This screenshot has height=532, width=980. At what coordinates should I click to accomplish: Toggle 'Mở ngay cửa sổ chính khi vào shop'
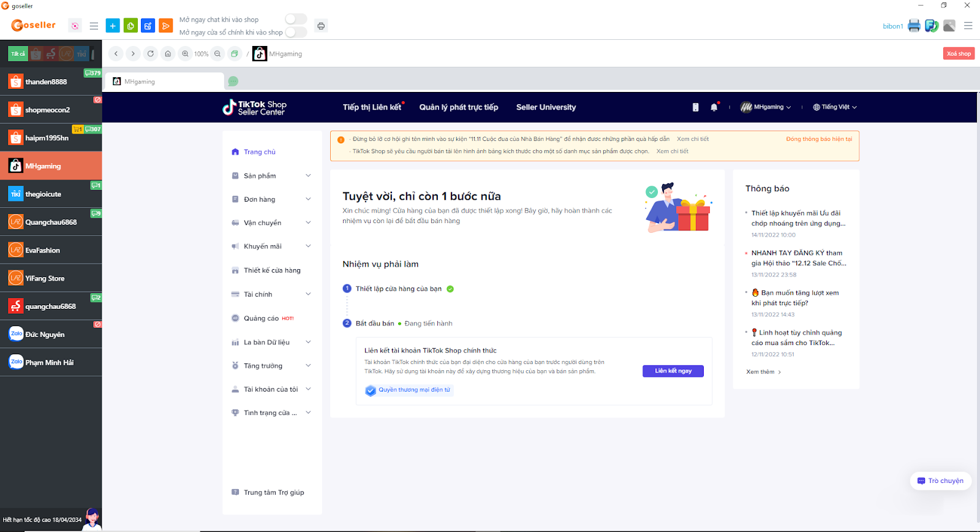296,32
